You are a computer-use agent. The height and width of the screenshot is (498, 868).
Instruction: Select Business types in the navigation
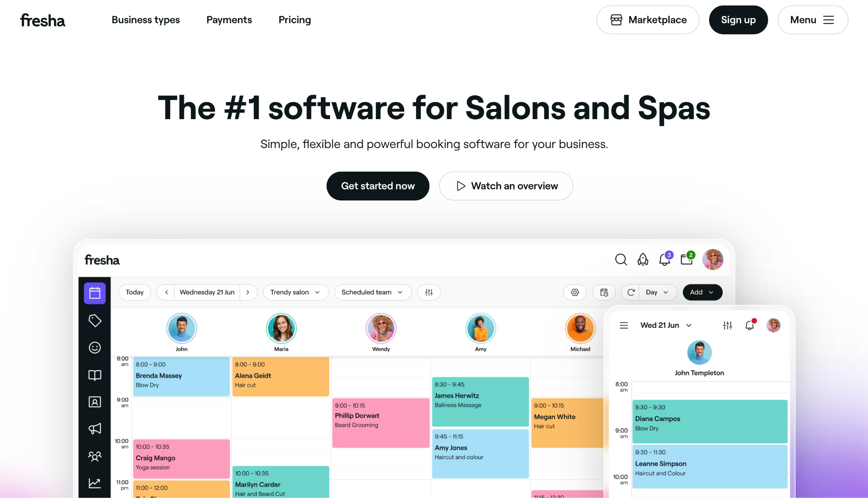[145, 19]
